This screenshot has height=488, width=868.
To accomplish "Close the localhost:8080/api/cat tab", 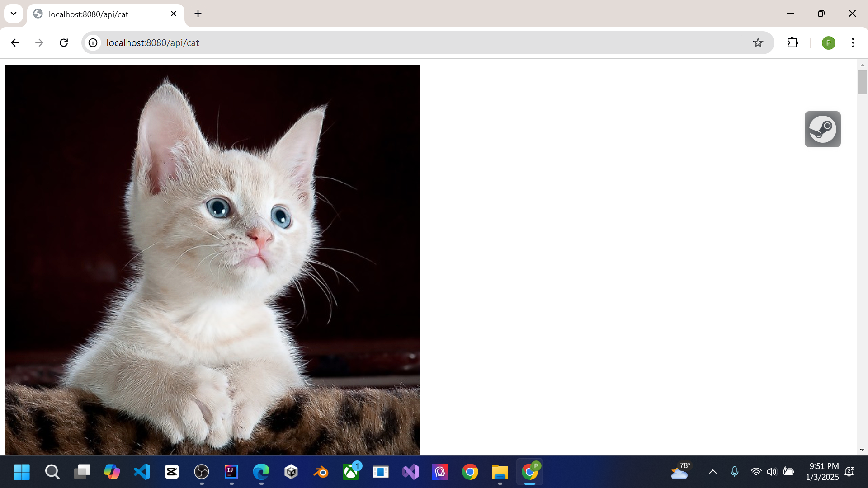I will tap(174, 14).
